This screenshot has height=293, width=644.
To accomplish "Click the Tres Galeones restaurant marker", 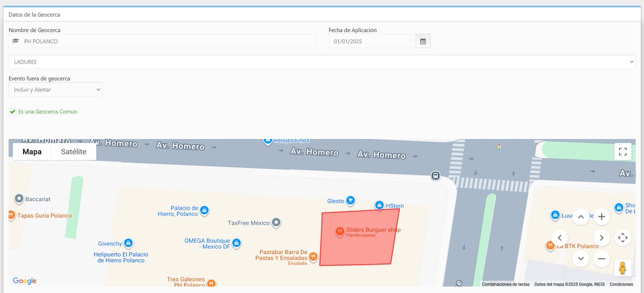I will (x=211, y=282).
